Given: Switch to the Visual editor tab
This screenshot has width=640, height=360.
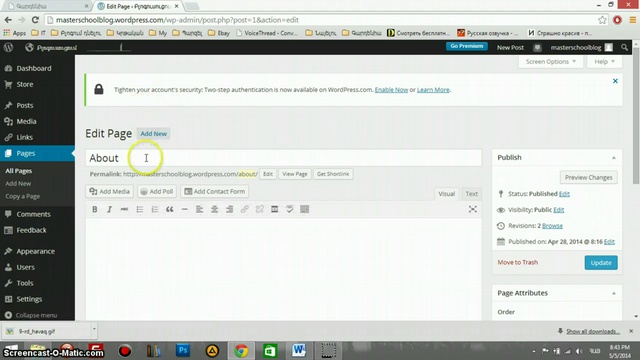Looking at the screenshot, I should coord(446,194).
